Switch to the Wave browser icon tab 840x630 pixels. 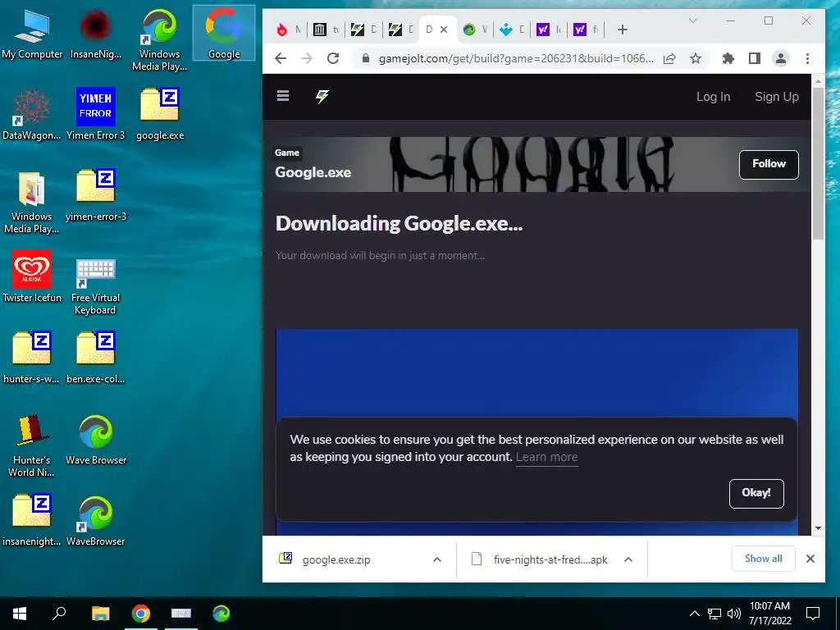pyautogui.click(x=475, y=30)
